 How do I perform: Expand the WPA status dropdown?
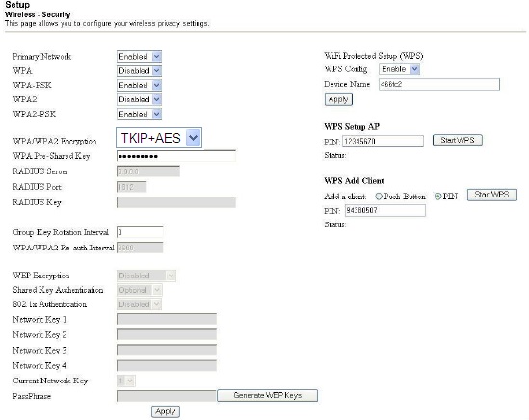point(139,71)
